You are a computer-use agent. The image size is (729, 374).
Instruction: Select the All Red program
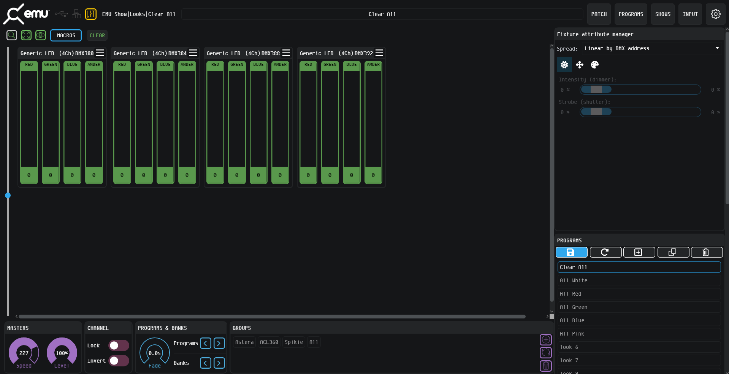point(639,294)
